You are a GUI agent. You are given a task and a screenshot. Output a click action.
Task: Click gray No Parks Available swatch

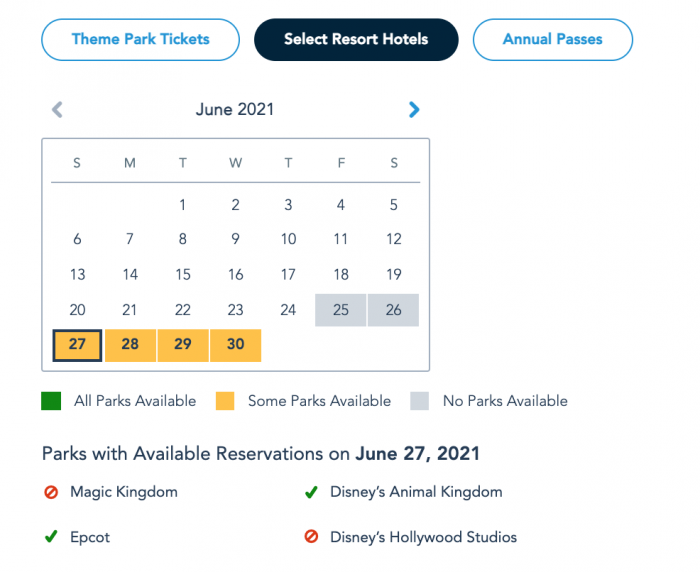(421, 401)
